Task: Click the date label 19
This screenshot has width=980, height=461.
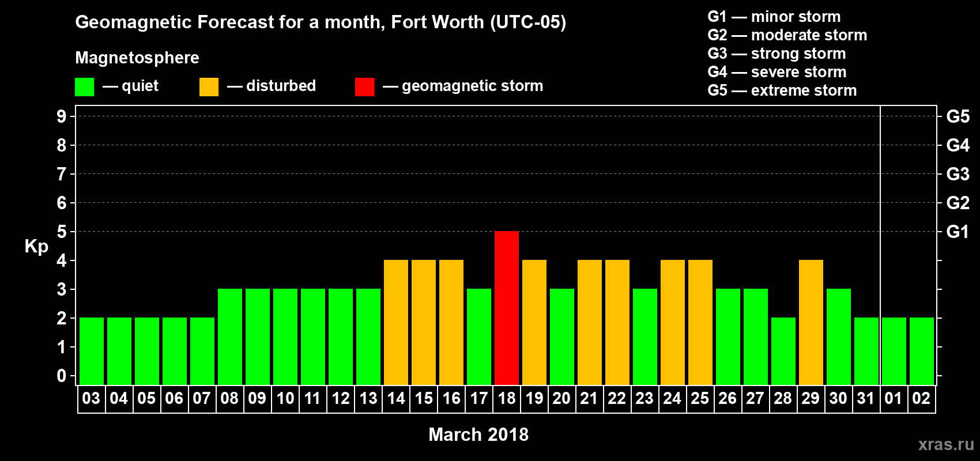Action: click(x=534, y=399)
